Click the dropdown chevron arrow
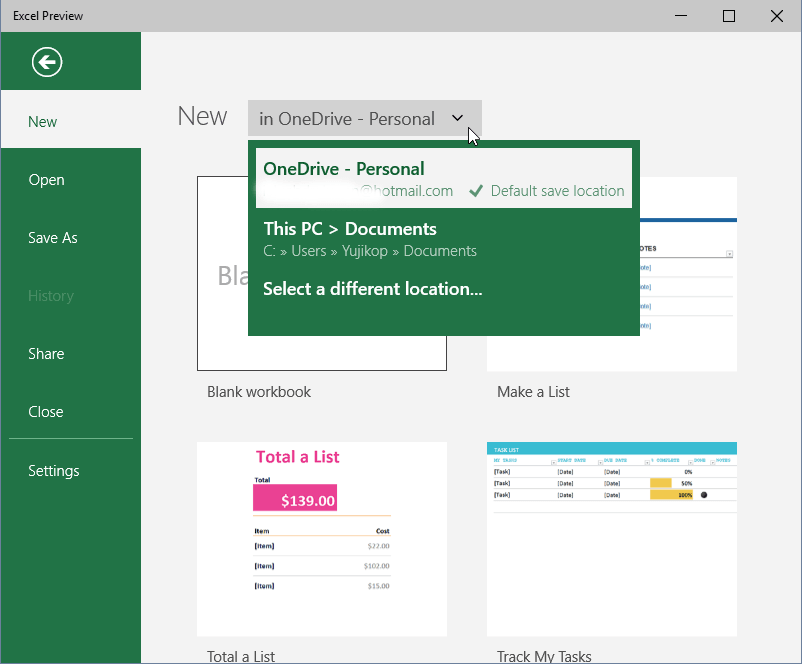Screen dimensions: 802x664 [457, 118]
